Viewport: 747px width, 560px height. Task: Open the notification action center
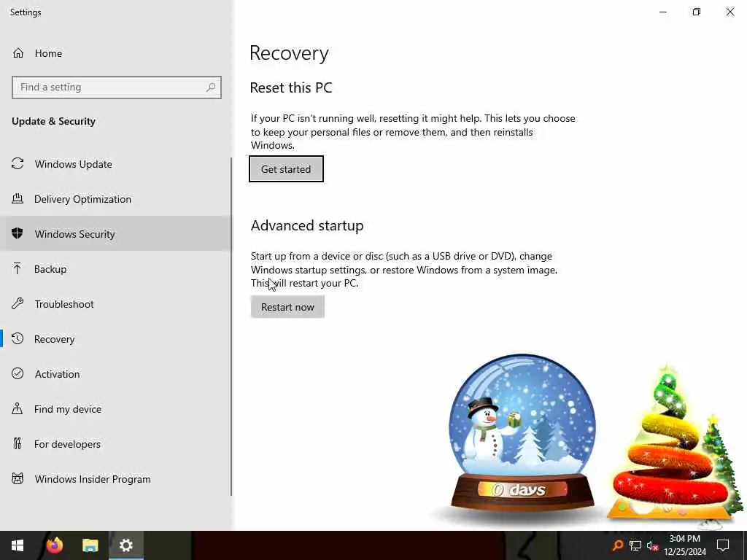tap(723, 545)
